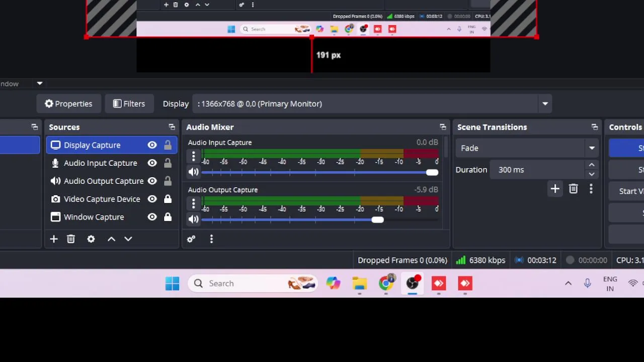Select Window Capture source row
Image resolution: width=644 pixels, height=362 pixels.
pos(112,217)
